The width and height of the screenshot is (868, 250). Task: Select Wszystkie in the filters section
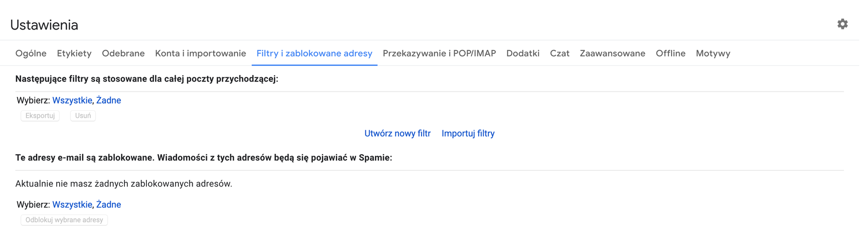[x=72, y=100]
